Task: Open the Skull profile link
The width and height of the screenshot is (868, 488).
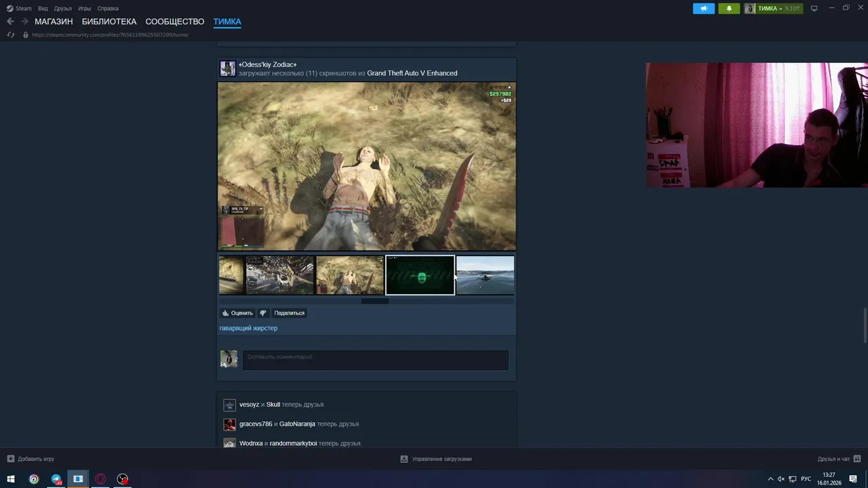Action: coord(273,405)
